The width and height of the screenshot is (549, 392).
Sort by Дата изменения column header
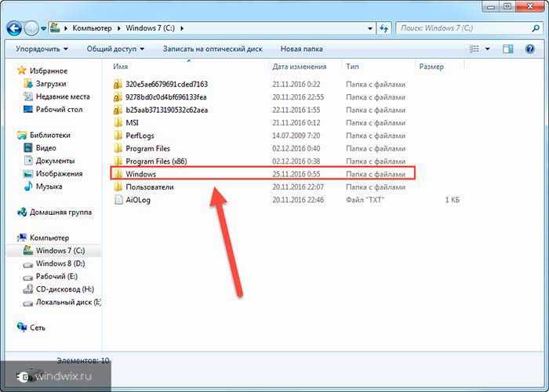tap(300, 67)
